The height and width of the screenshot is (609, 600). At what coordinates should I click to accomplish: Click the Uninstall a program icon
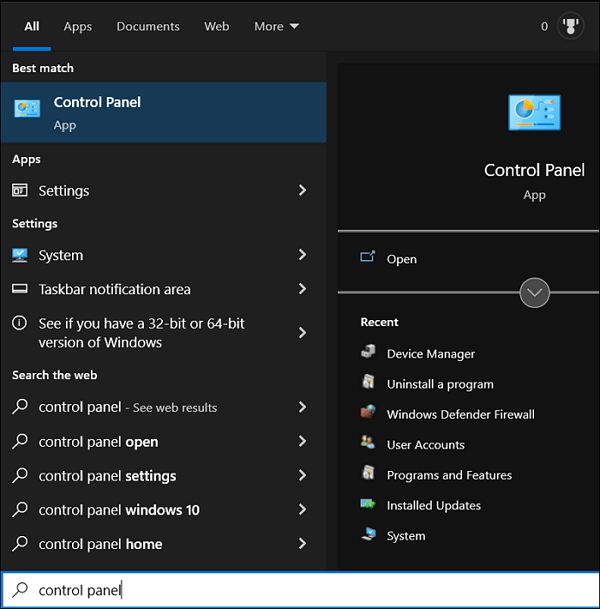[x=368, y=383]
